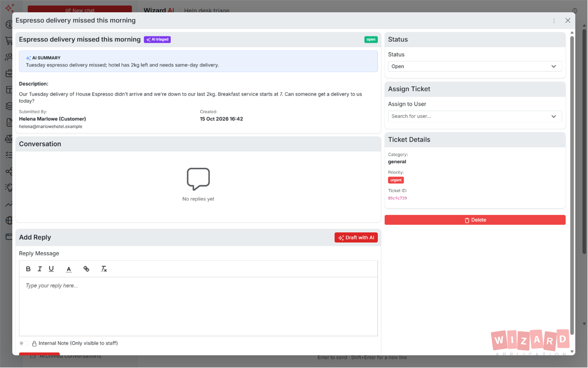Click the created date 15 Oct 2026 16:42
The width and height of the screenshot is (588, 368).
pyautogui.click(x=221, y=119)
